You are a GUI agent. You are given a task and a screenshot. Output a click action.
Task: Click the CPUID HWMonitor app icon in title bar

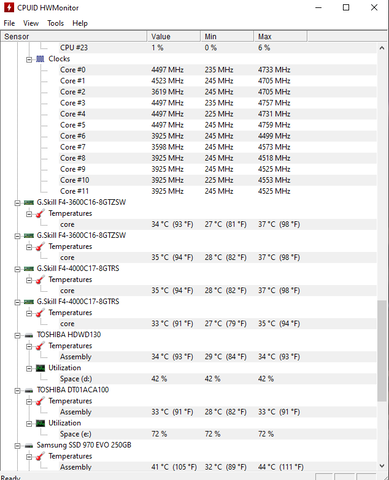point(9,7)
